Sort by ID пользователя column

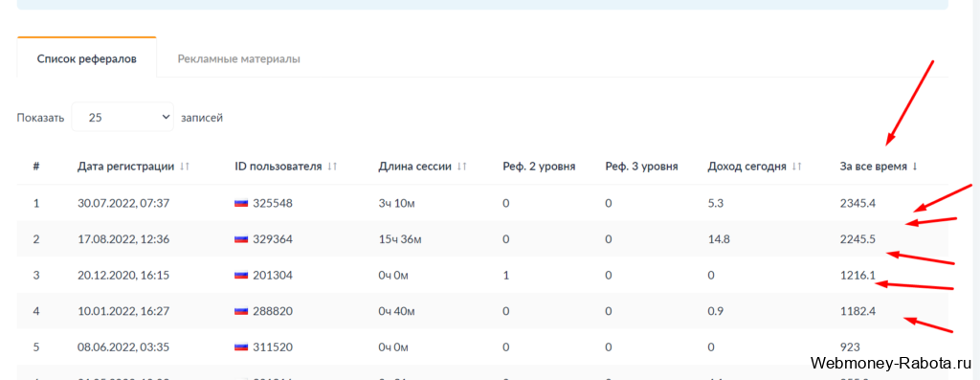pyautogui.click(x=286, y=167)
